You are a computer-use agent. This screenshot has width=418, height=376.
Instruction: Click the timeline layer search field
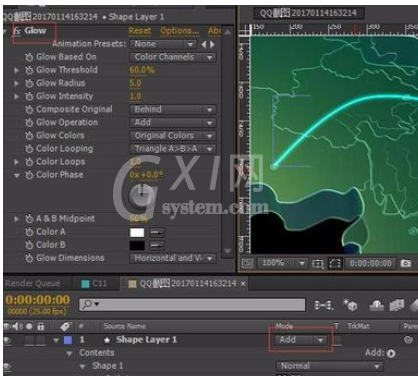(192, 304)
